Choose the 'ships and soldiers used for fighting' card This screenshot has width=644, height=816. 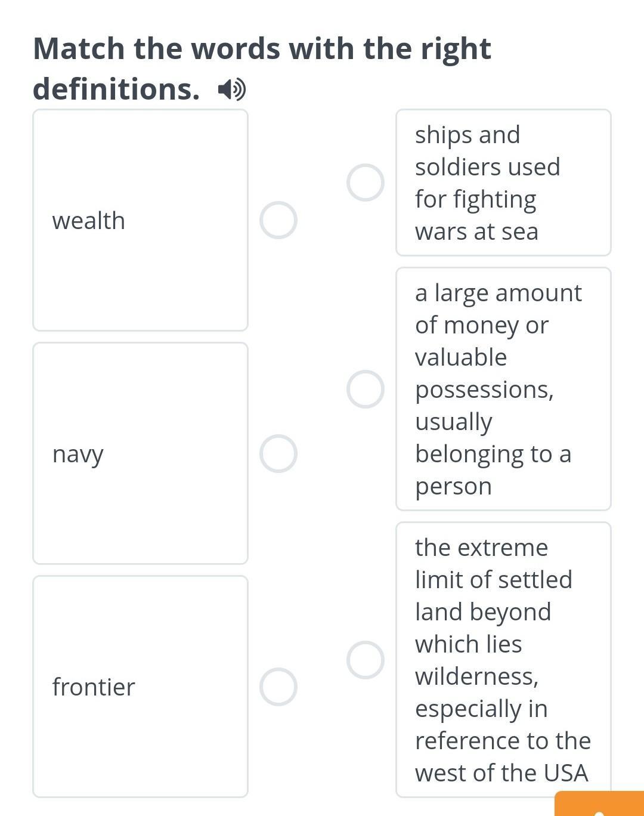click(503, 183)
